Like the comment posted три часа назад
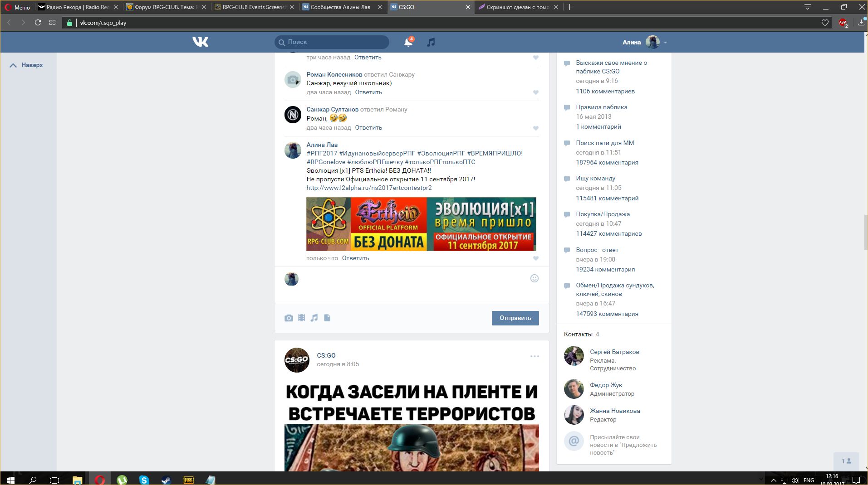 click(x=536, y=58)
